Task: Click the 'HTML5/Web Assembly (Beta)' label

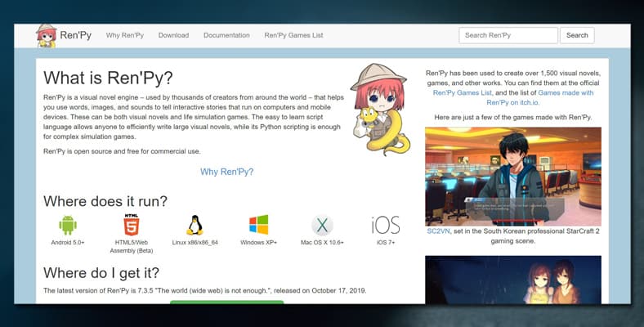Action: (x=132, y=247)
